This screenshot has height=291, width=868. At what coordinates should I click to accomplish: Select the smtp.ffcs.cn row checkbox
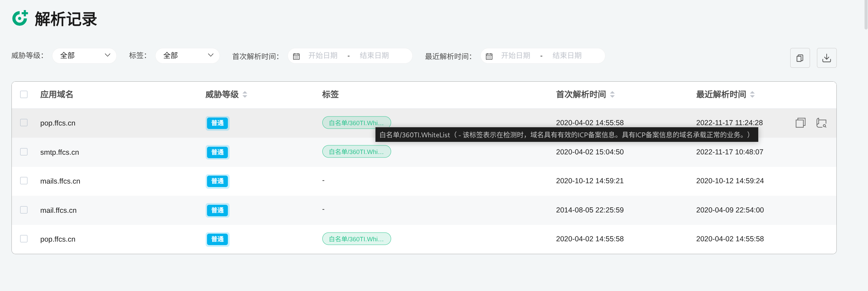24,152
